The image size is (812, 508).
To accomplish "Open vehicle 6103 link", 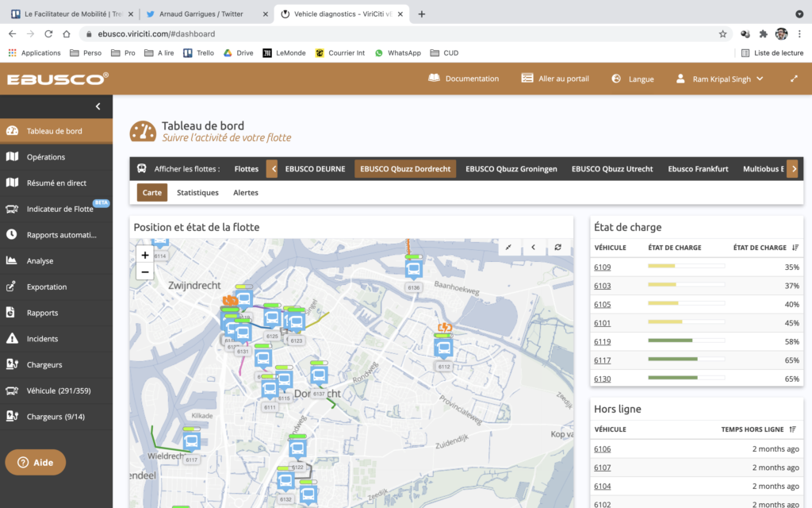I will (603, 286).
